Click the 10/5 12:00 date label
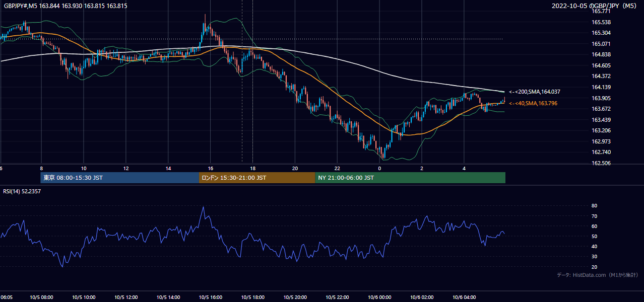Viewport: 644px width, 302px height. (x=126, y=297)
